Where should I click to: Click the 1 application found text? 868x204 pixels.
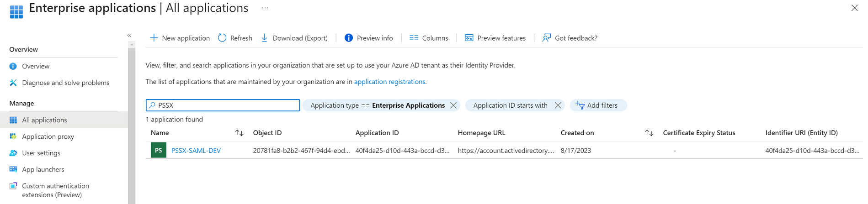[x=174, y=120]
